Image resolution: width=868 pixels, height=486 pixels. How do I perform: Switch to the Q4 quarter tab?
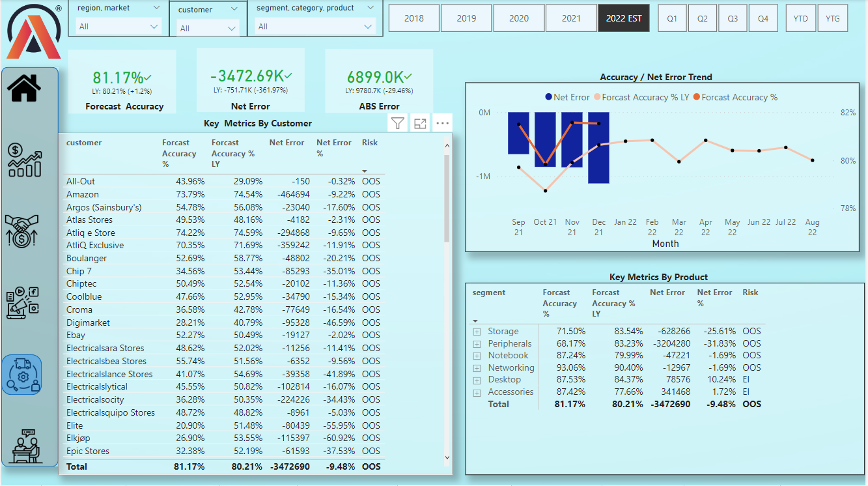tap(763, 18)
